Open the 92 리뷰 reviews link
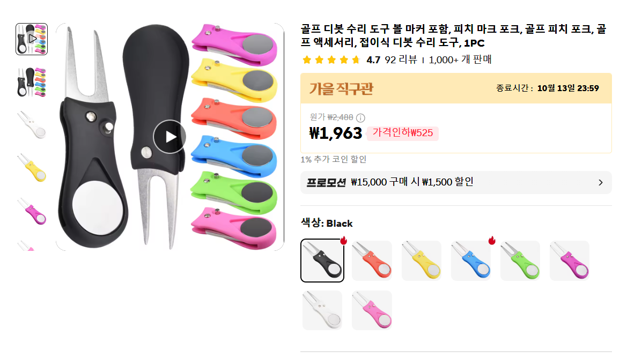Screen dimensions: 627x364 401,60
